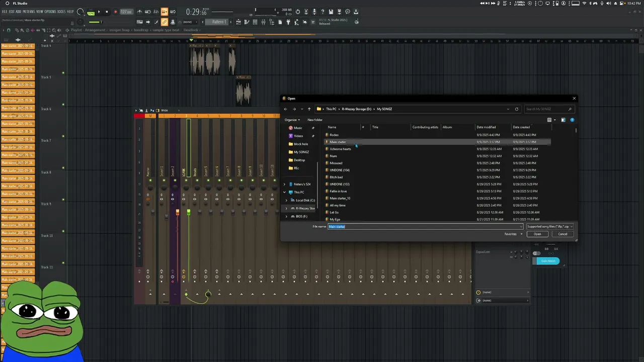Open the piano keyboard typing icon
This screenshot has height=362, width=644.
pos(139,22)
